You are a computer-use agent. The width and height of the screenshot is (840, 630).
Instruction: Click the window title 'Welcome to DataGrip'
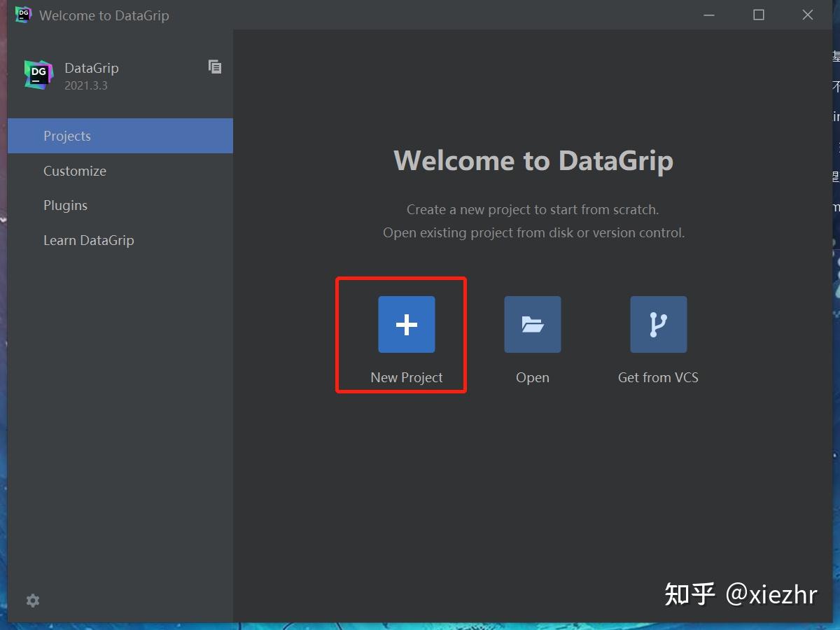pyautogui.click(x=104, y=15)
